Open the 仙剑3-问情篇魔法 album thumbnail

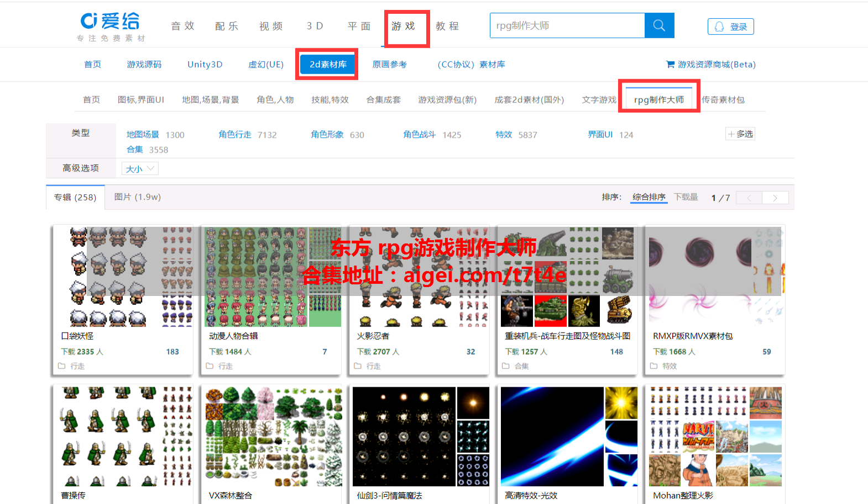tap(420, 437)
